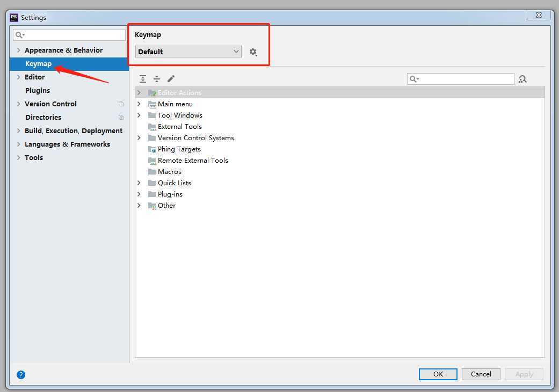559x392 pixels.
Task: Click the Plug-ins folder icon
Action: click(x=152, y=194)
